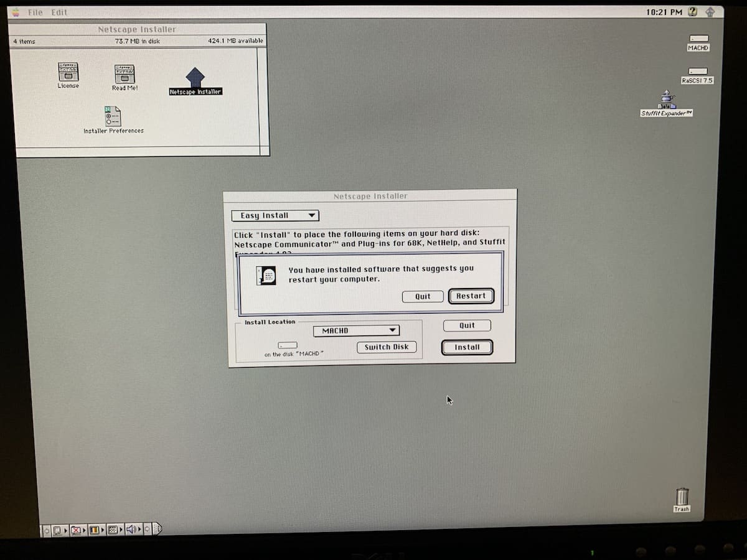Open the application switcher menu icon
The width and height of the screenshot is (747, 560).
(x=710, y=12)
